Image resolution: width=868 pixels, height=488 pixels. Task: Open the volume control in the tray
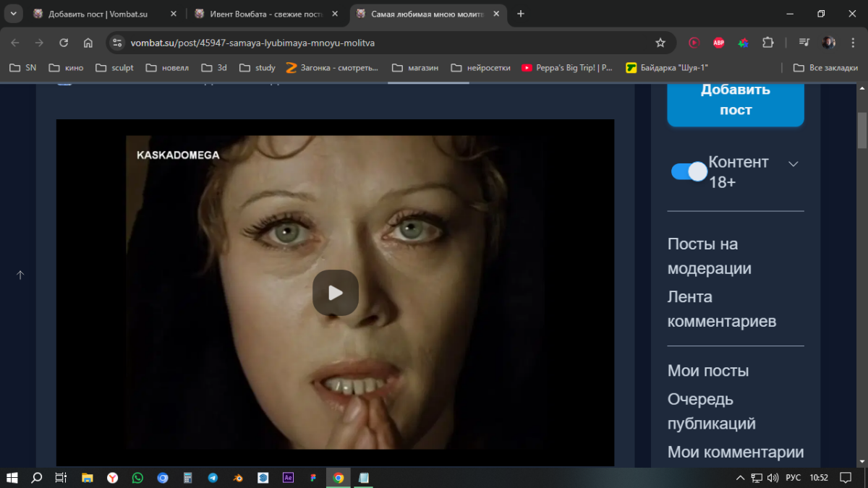773,478
